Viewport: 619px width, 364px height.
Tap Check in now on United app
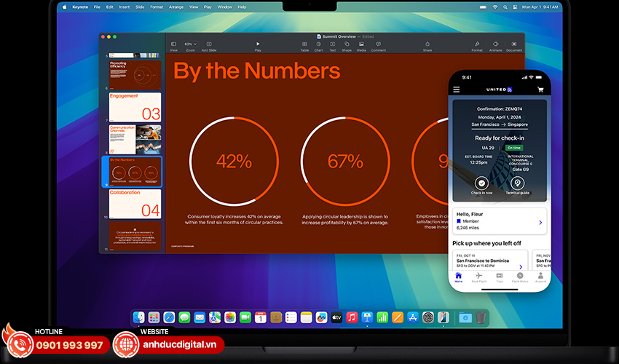coord(481,184)
